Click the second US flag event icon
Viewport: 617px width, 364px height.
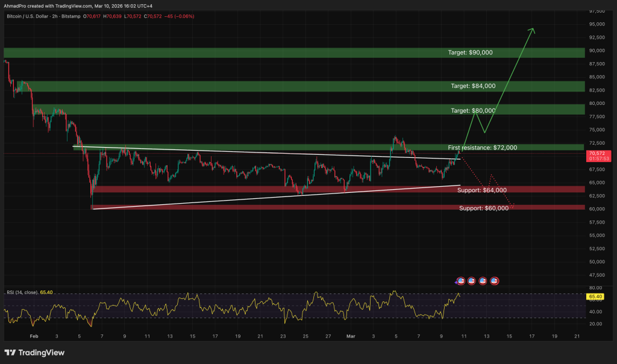[x=472, y=281]
